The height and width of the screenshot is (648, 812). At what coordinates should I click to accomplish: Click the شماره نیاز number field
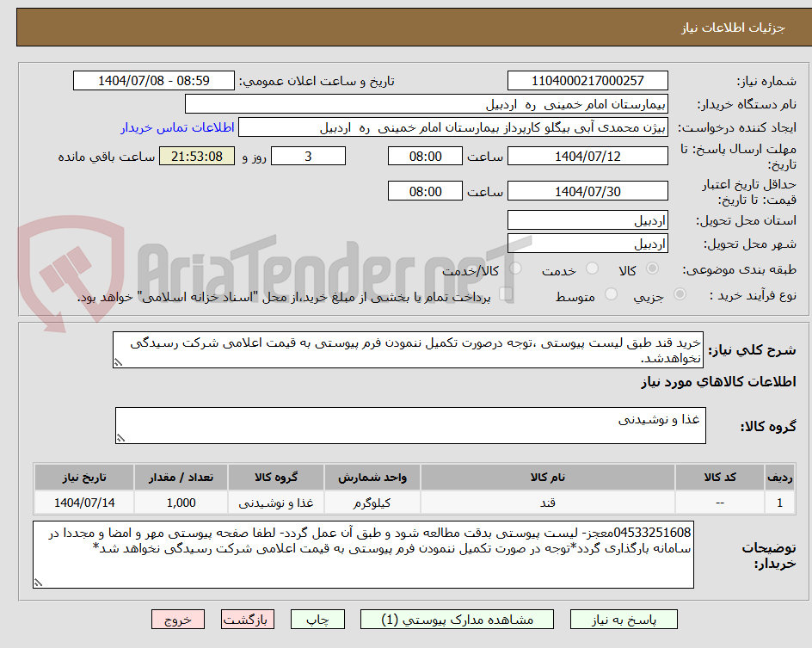point(592,80)
